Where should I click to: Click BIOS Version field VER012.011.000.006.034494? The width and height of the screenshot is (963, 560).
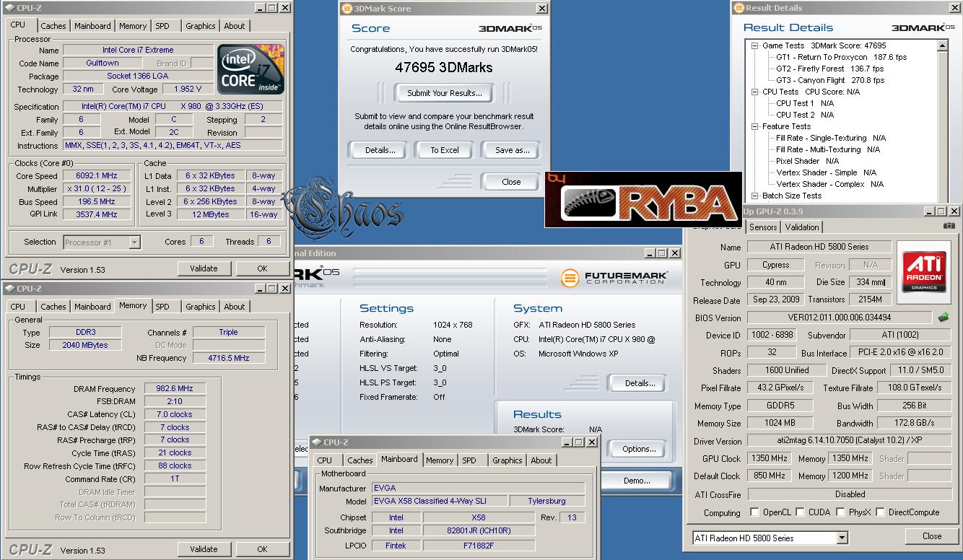840,318
